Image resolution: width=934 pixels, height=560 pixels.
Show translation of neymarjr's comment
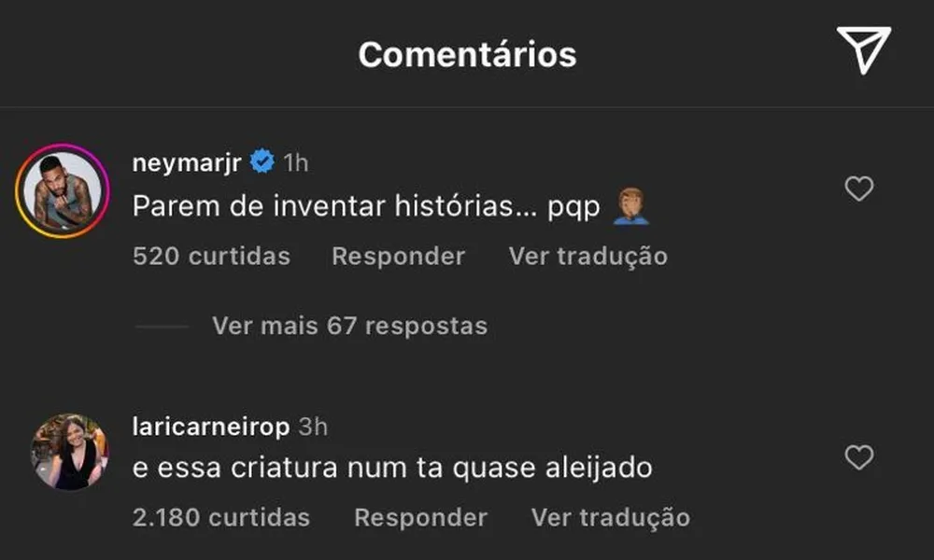coord(587,256)
